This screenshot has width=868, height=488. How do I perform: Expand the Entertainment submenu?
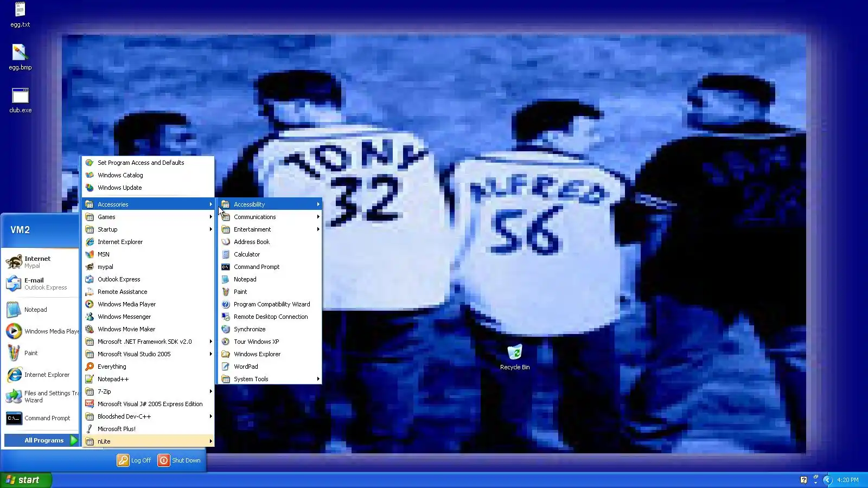[x=270, y=229]
